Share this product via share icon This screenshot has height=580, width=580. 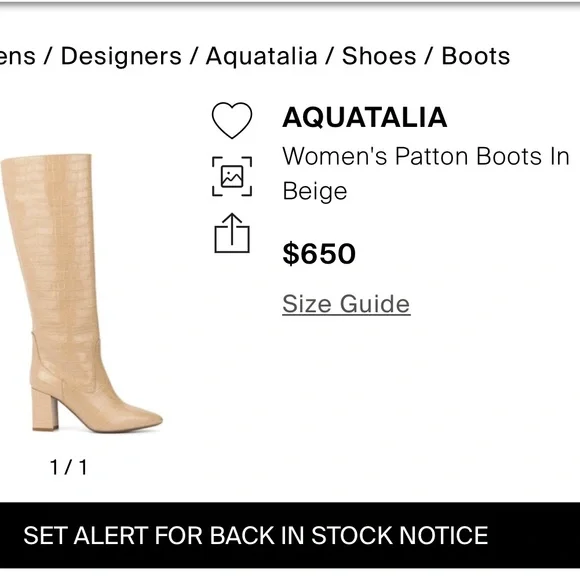tap(232, 233)
